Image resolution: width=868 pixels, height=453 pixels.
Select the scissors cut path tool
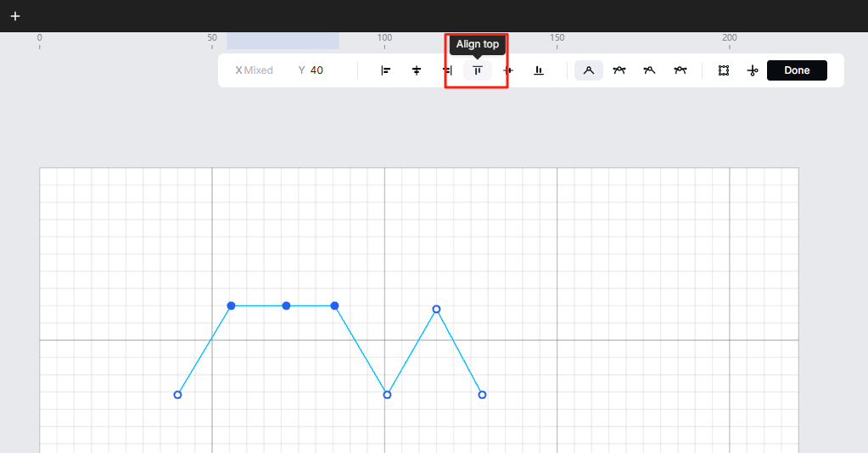(752, 70)
